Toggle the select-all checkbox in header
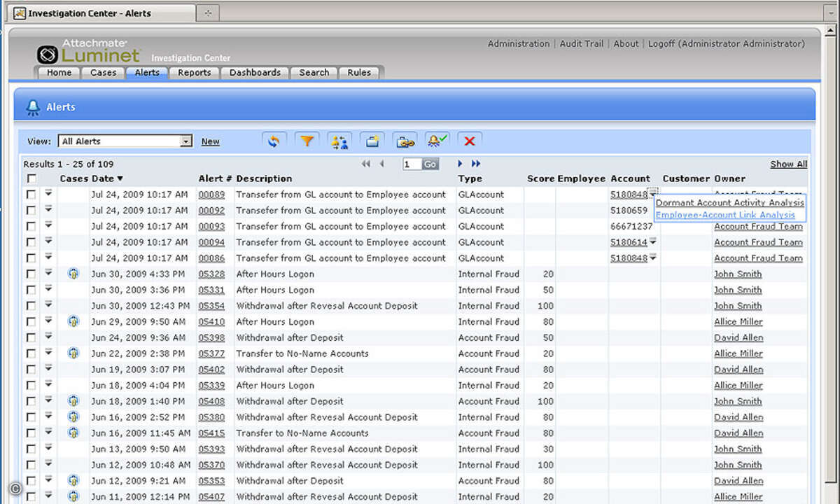 pyautogui.click(x=31, y=178)
